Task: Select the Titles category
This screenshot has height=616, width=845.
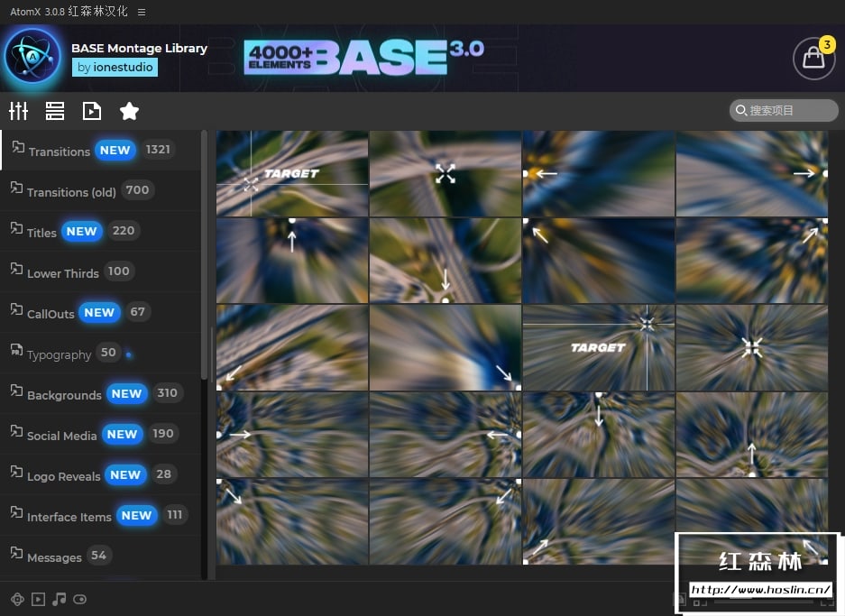Action: 101,231
